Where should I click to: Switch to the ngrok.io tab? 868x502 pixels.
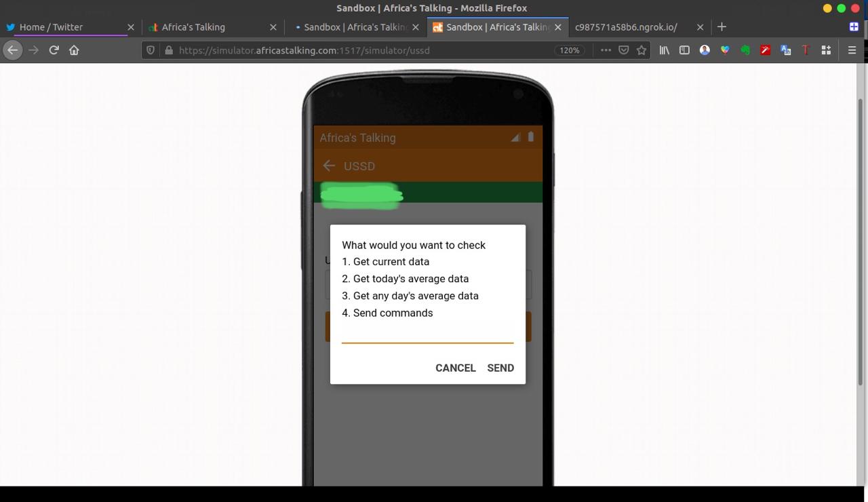641,27
